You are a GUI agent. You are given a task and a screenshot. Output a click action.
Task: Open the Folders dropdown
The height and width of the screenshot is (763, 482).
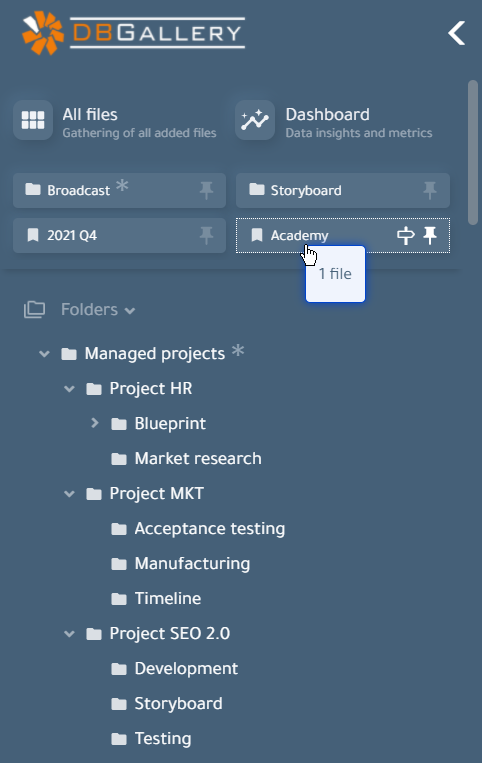[x=98, y=309]
